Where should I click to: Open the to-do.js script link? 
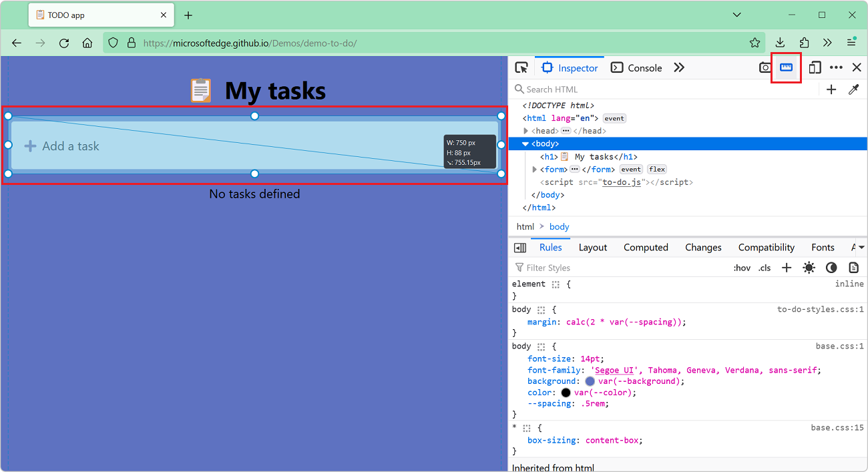[622, 182]
